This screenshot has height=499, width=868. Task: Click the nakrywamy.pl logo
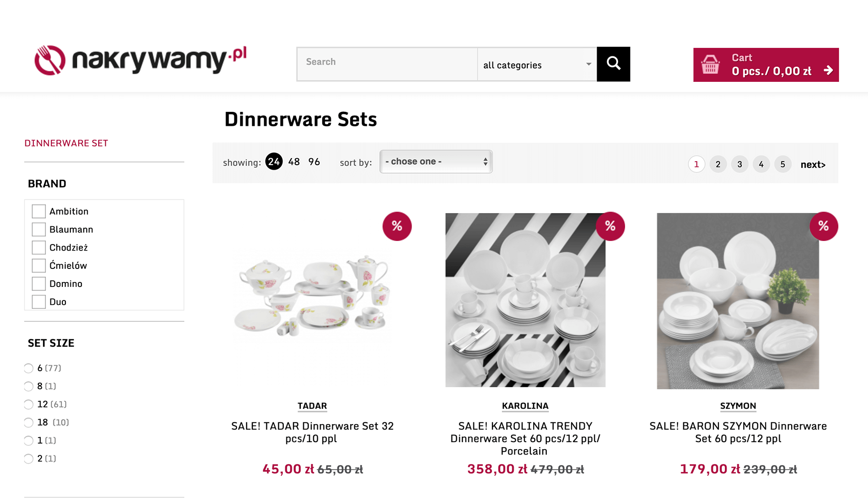click(140, 60)
